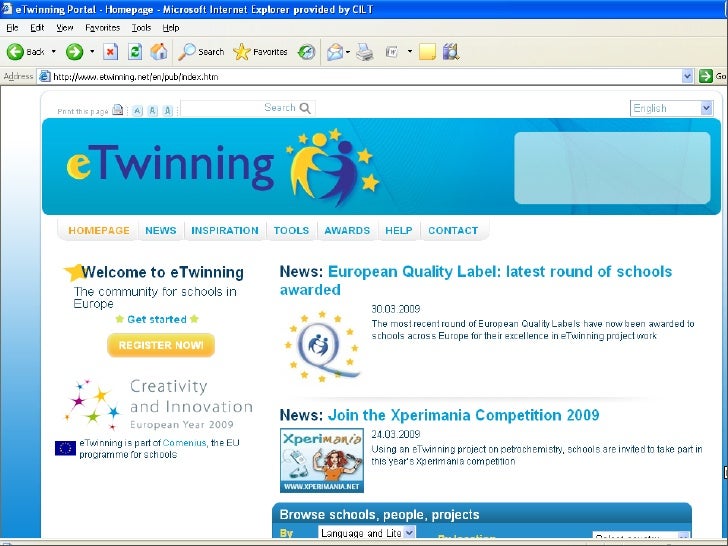Open the Search magnifier toolbar button
Screen dimensions: 728x546
click(x=202, y=52)
